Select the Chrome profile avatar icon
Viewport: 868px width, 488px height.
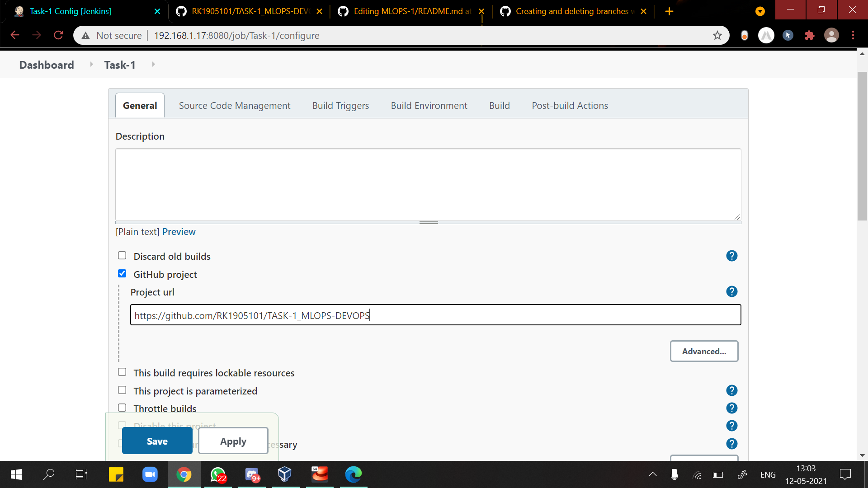832,35
